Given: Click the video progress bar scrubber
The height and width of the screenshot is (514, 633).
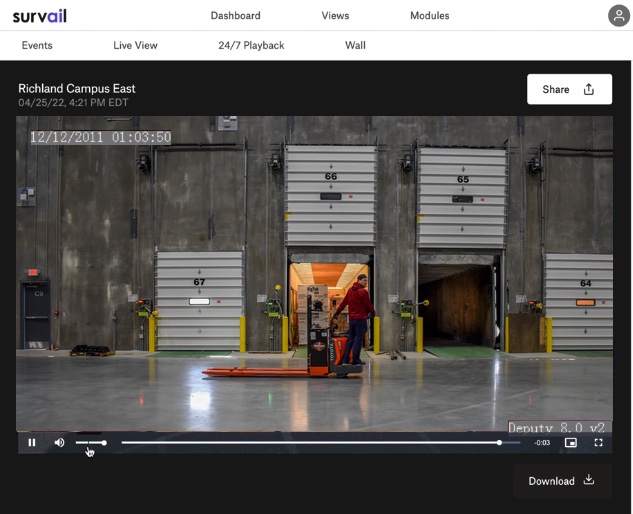Looking at the screenshot, I should [x=499, y=442].
